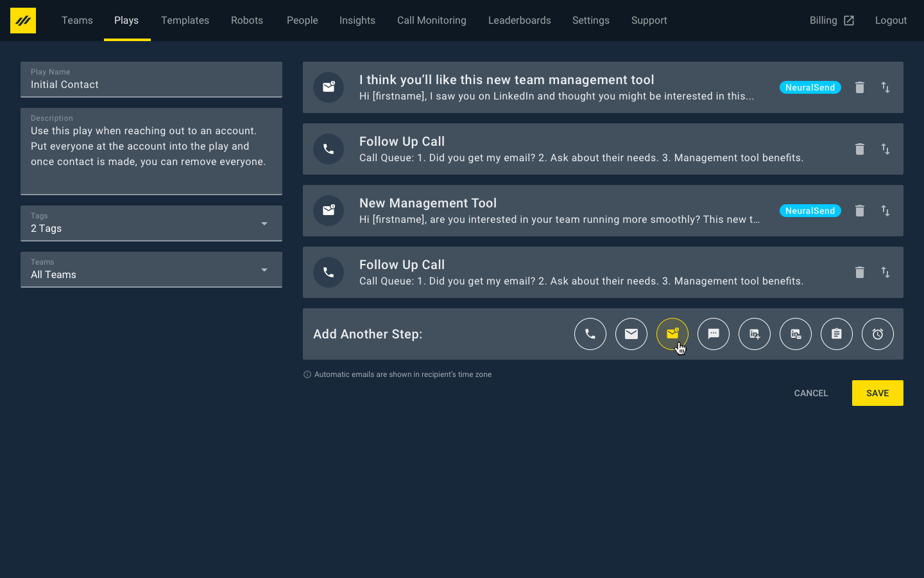Switch to the Templates tab
This screenshot has height=578, width=924.
[185, 20]
